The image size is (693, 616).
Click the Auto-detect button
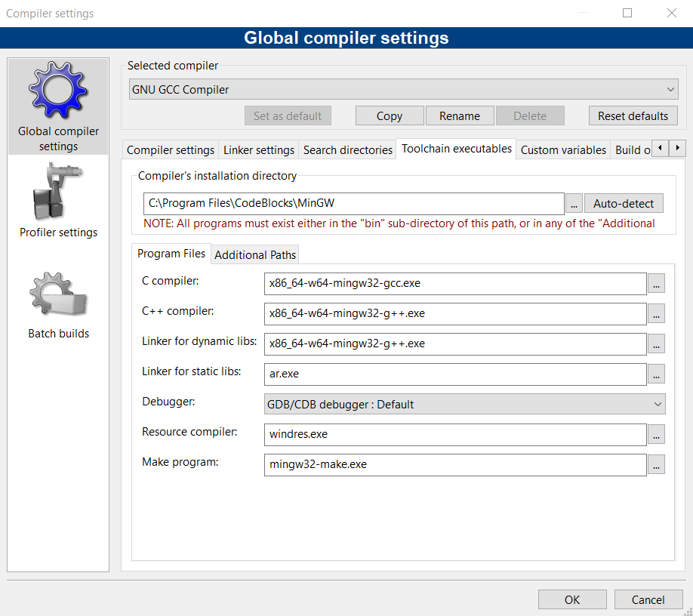click(x=623, y=204)
